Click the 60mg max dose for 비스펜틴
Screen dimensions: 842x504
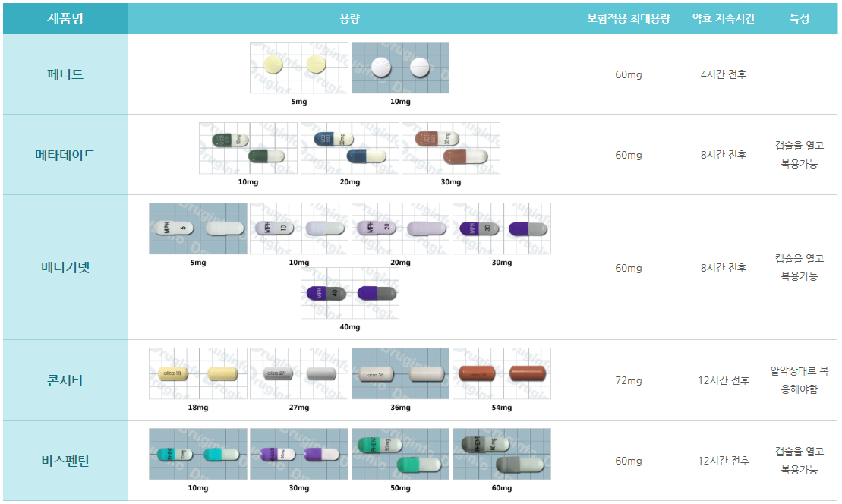(629, 461)
